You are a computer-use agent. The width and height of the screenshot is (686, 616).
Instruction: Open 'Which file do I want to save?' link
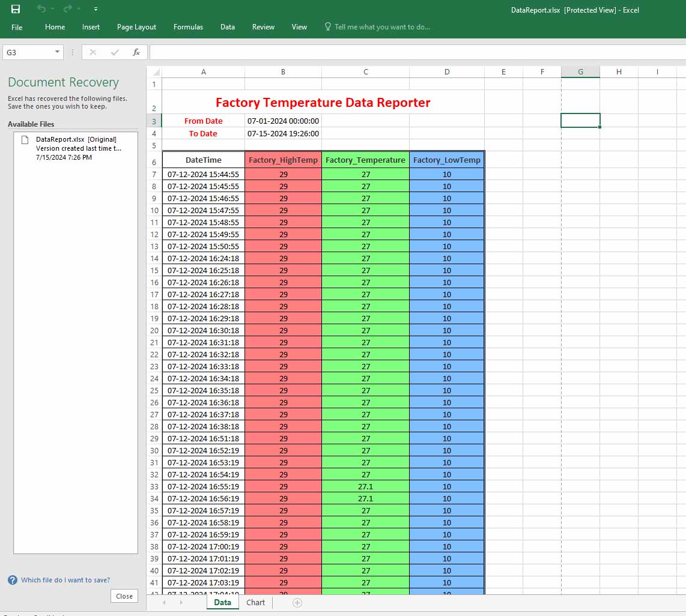[x=65, y=580]
